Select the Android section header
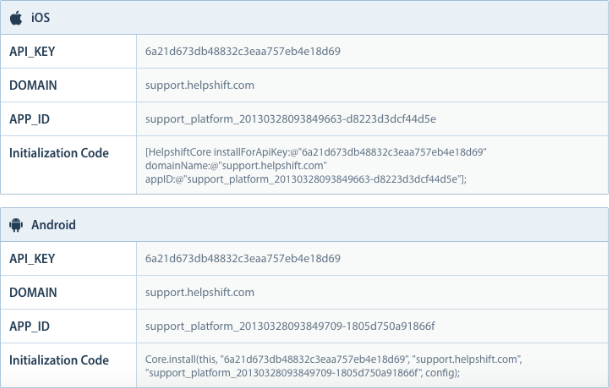Image resolution: width=609 pixels, height=388 pixels. coord(304,225)
